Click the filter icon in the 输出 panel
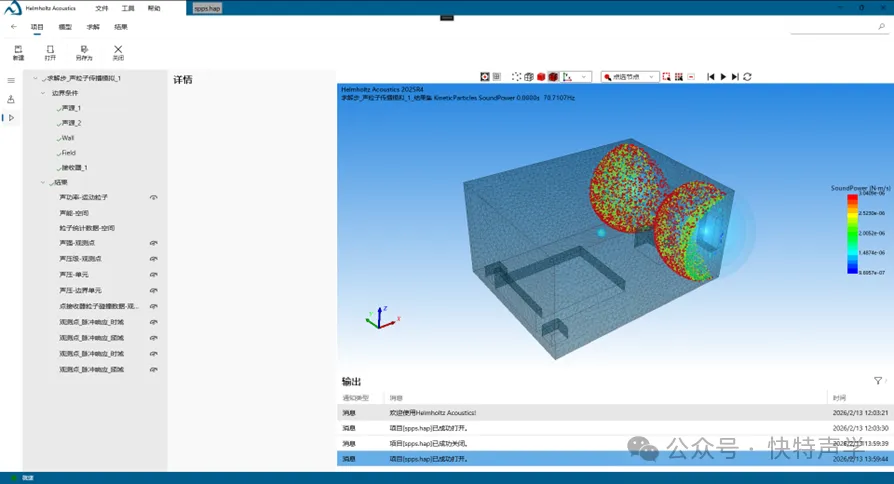Screen dimensions: 894x484 pyautogui.click(x=878, y=381)
